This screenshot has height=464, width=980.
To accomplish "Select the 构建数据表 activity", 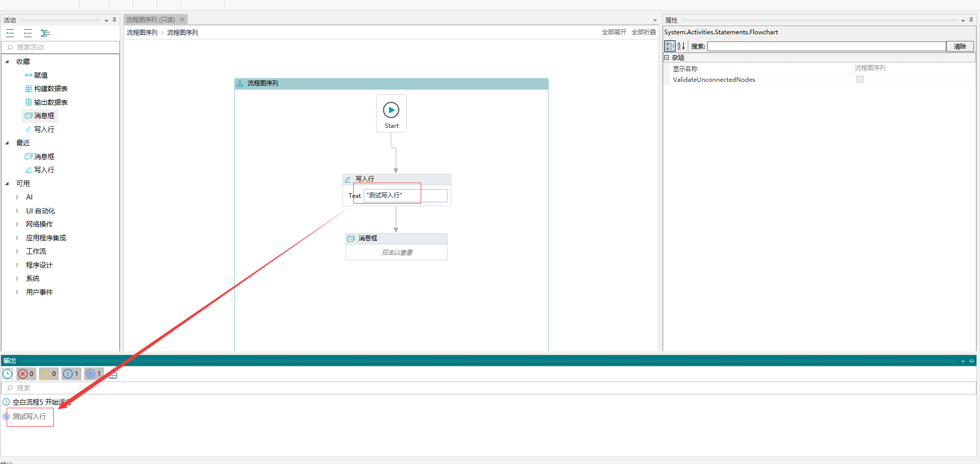I will pyautogui.click(x=47, y=89).
